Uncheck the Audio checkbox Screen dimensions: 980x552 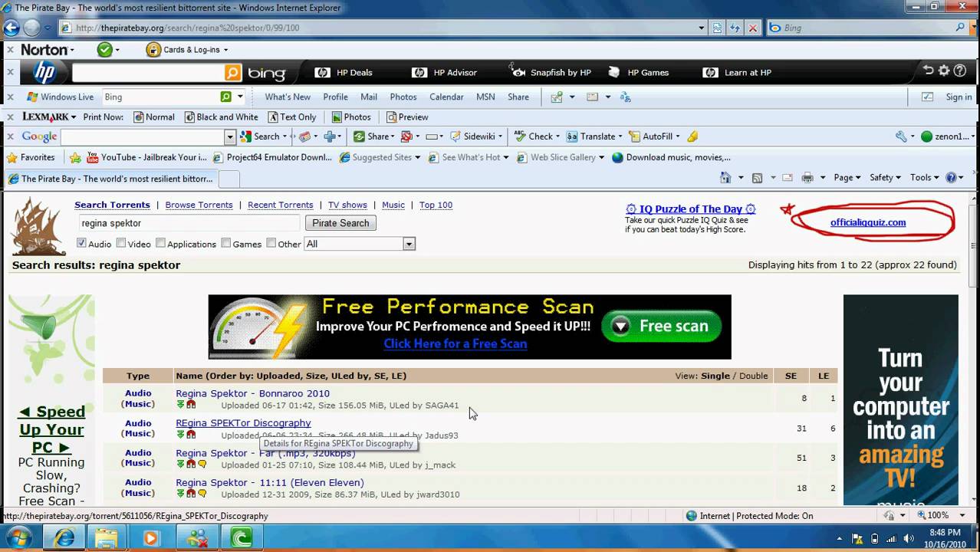point(81,243)
